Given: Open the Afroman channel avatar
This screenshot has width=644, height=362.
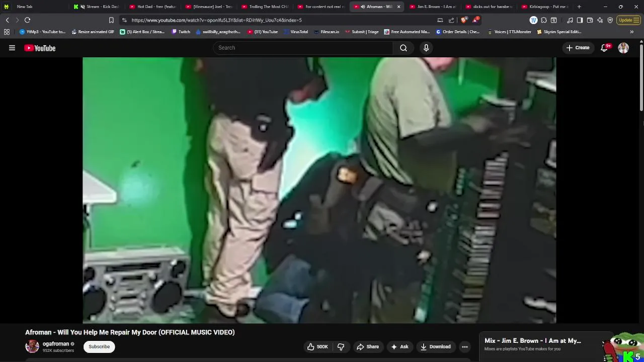Looking at the screenshot, I should click(x=32, y=346).
